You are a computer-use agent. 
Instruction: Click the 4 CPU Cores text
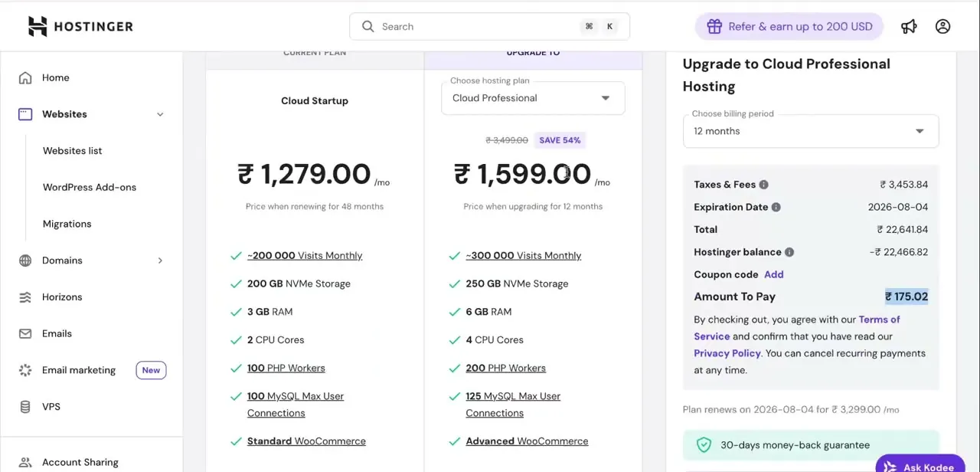[x=495, y=340]
